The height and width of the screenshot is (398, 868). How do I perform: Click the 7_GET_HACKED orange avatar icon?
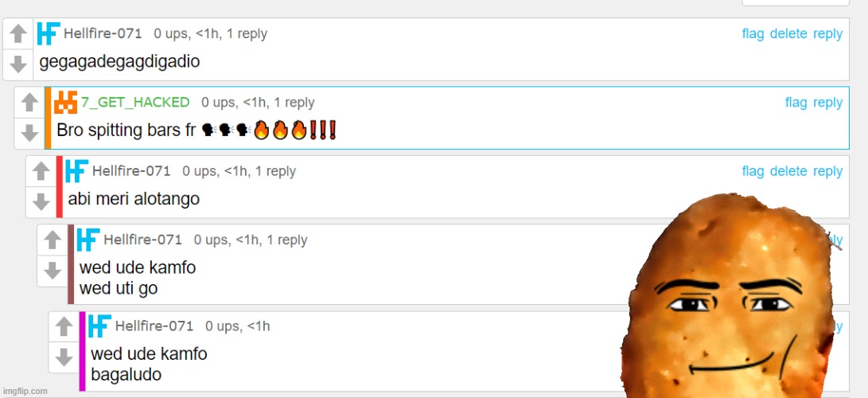(65, 103)
